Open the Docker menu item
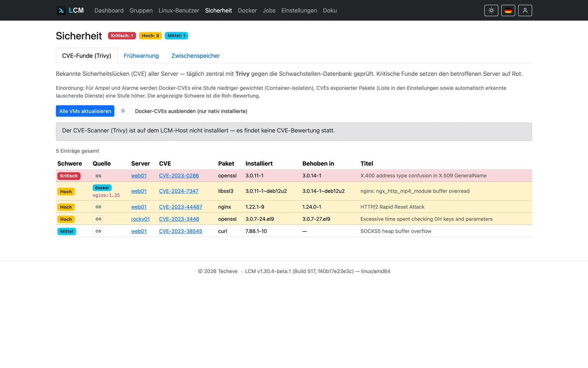 pos(247,10)
